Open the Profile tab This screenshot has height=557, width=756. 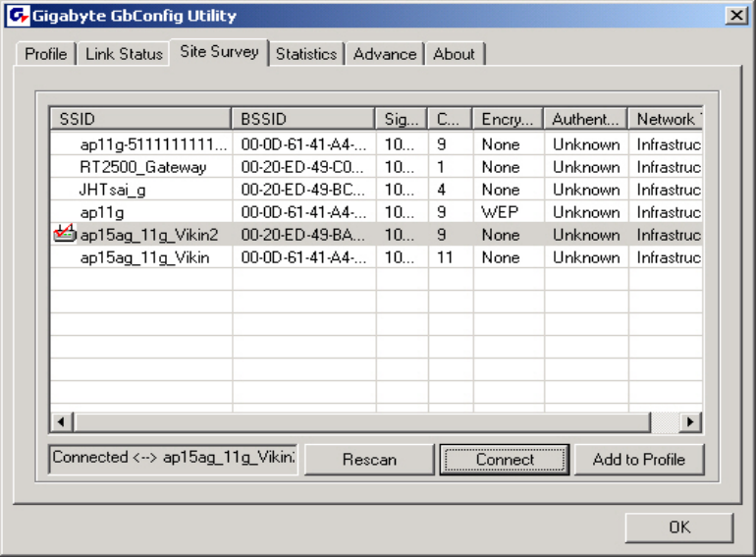[x=46, y=54]
